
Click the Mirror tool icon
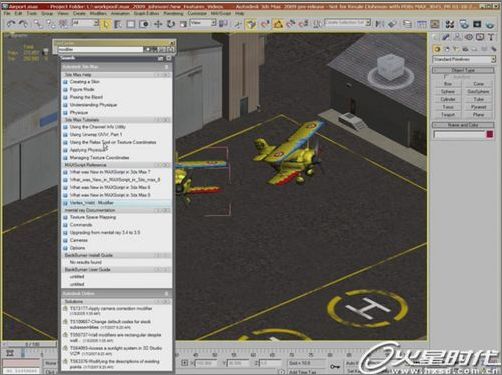coord(380,23)
